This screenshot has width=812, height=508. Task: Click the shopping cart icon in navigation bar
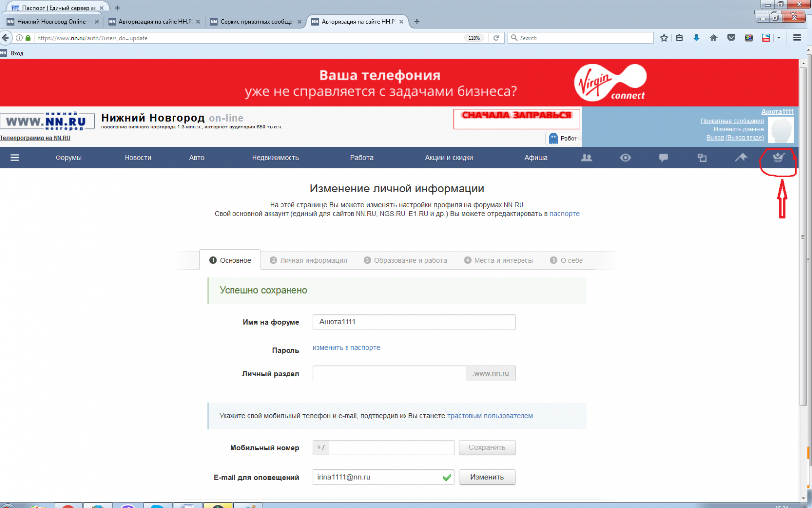778,158
